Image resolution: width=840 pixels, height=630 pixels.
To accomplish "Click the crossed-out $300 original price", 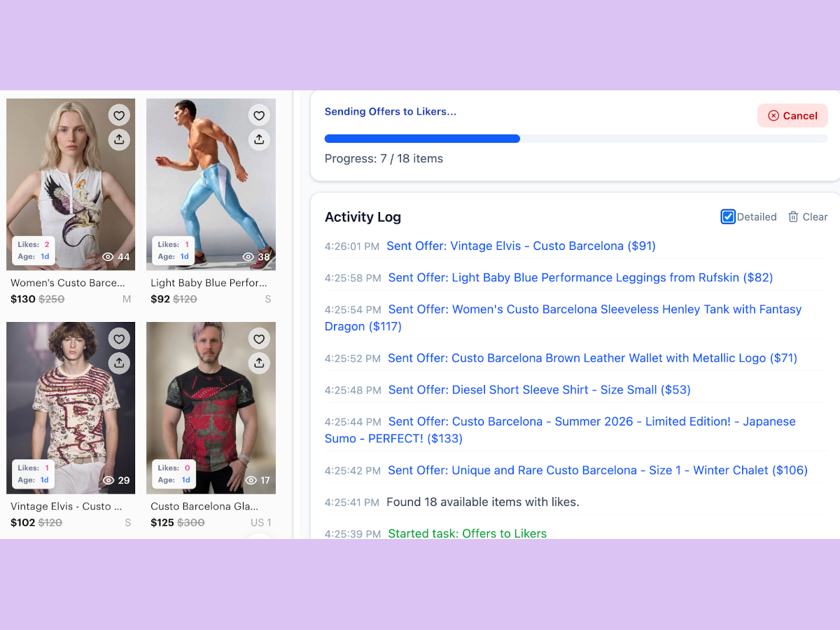I will 191,522.
